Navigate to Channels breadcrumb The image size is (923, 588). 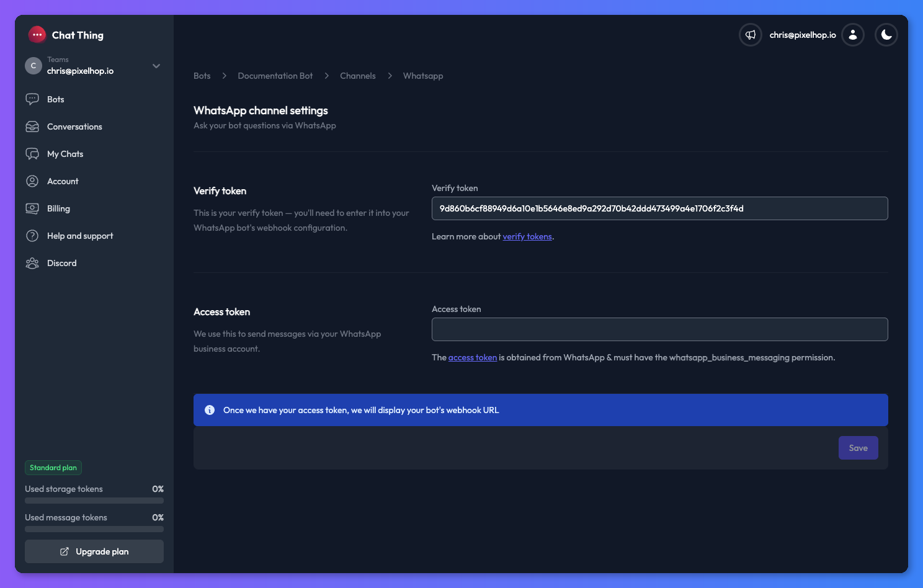pos(358,76)
